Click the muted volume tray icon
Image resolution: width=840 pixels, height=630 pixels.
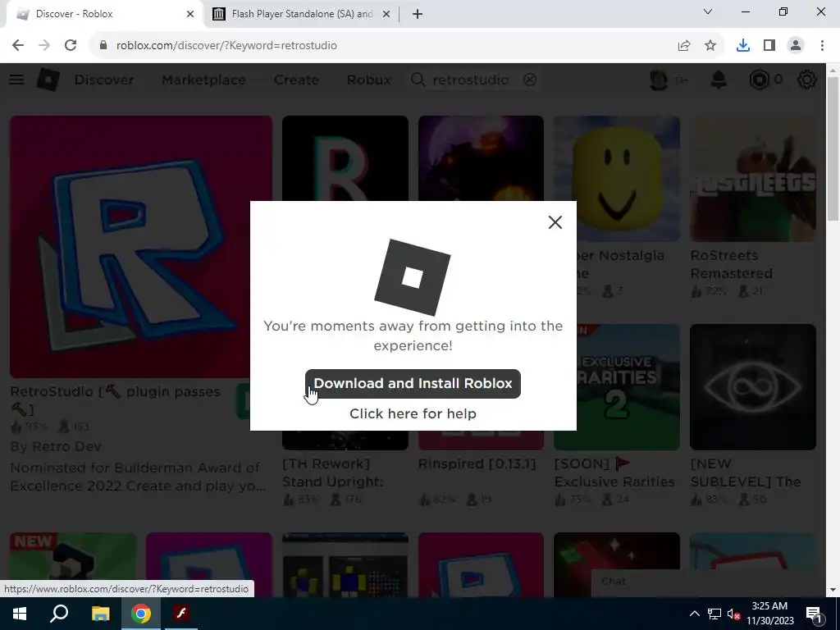pyautogui.click(x=733, y=614)
